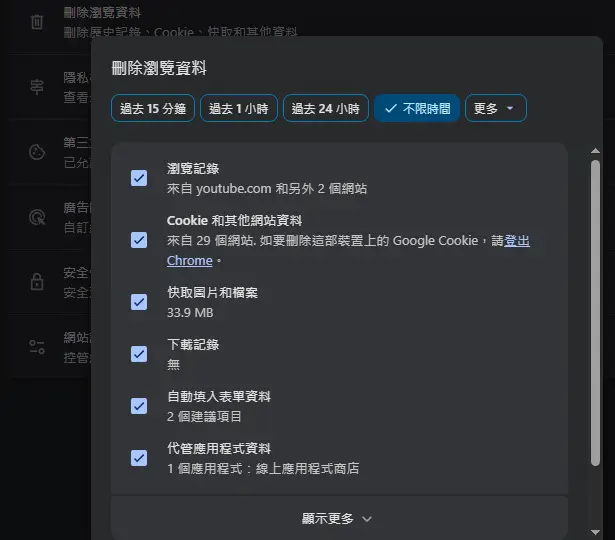Click the site settings tuning icon

tap(37, 347)
